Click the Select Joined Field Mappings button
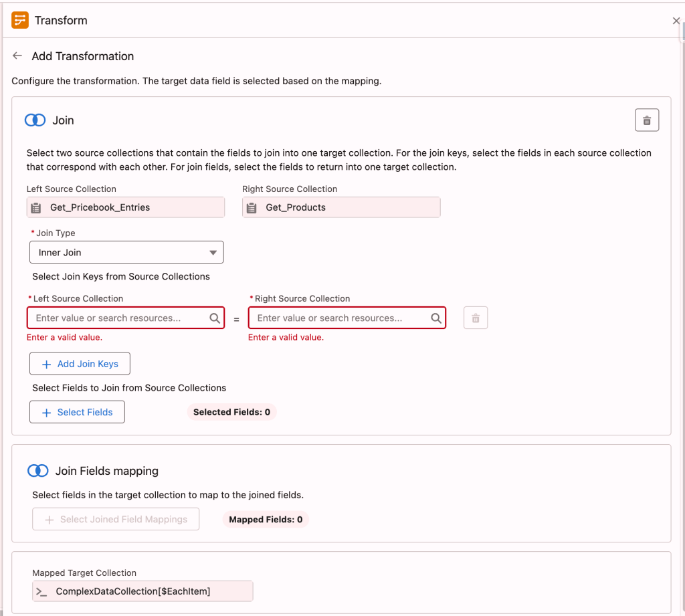This screenshot has height=616, width=685. tap(115, 518)
